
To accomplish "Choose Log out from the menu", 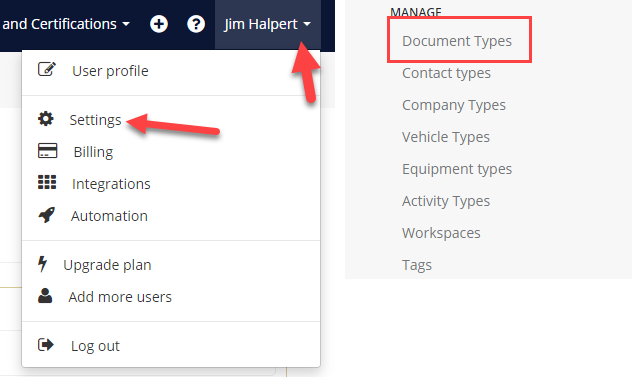I will [x=95, y=346].
